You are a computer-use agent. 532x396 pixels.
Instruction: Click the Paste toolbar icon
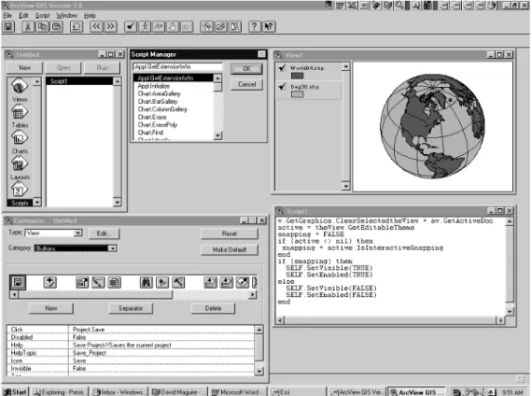pyautogui.click(x=56, y=26)
